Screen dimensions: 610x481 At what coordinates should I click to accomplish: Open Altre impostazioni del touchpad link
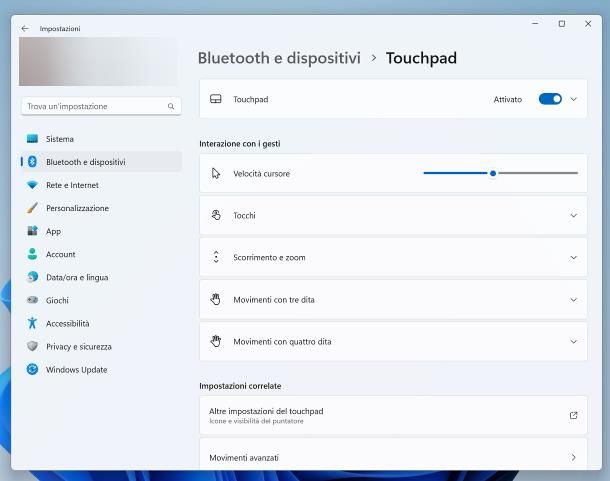pyautogui.click(x=391, y=415)
